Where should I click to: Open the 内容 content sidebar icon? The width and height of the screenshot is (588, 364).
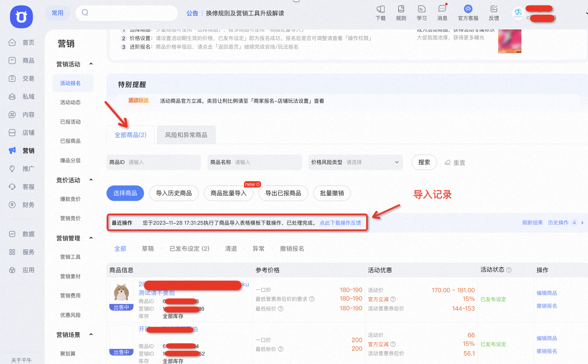[12, 114]
